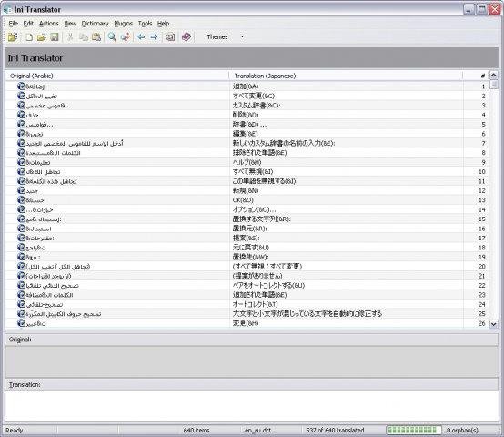Click the Cut scissors icon
The image size is (504, 437).
coord(70,37)
